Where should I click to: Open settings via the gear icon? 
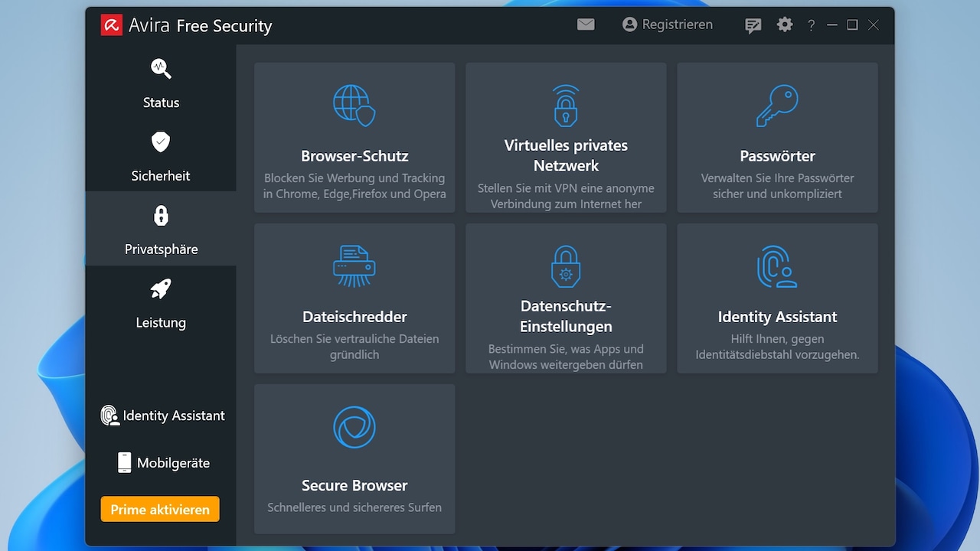(x=785, y=24)
